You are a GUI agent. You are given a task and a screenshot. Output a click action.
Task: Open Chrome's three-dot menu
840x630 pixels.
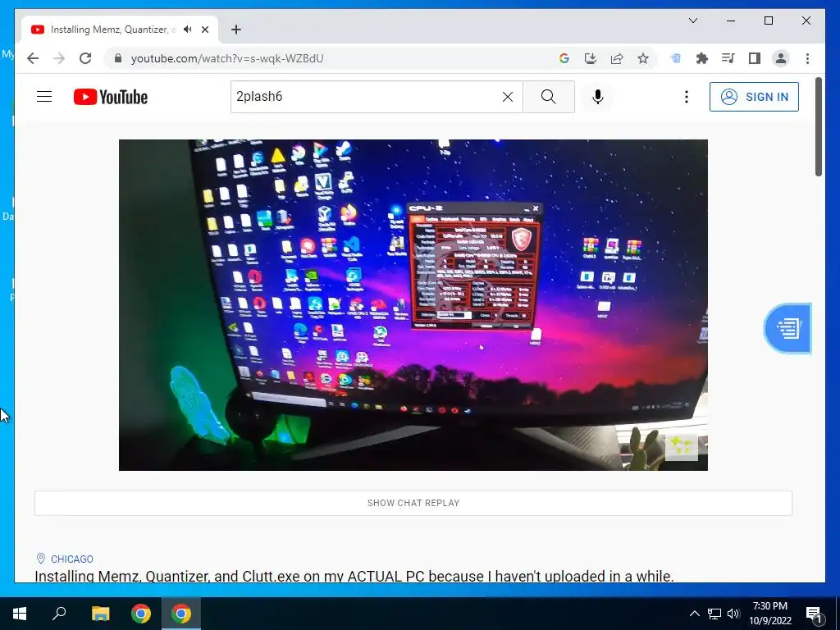(x=807, y=58)
